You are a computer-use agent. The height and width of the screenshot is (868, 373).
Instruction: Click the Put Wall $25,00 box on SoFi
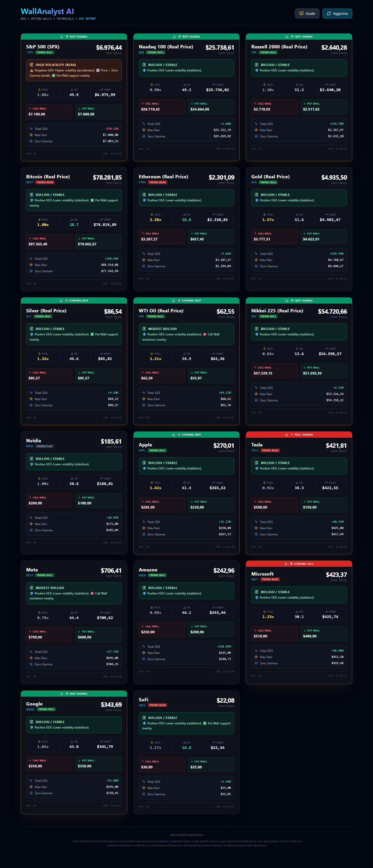pyautogui.click(x=211, y=764)
